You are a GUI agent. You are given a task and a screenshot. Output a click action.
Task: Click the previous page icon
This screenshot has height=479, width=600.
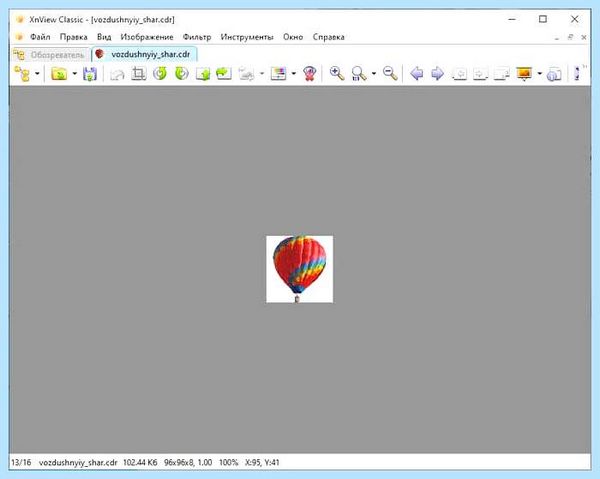[x=459, y=73]
